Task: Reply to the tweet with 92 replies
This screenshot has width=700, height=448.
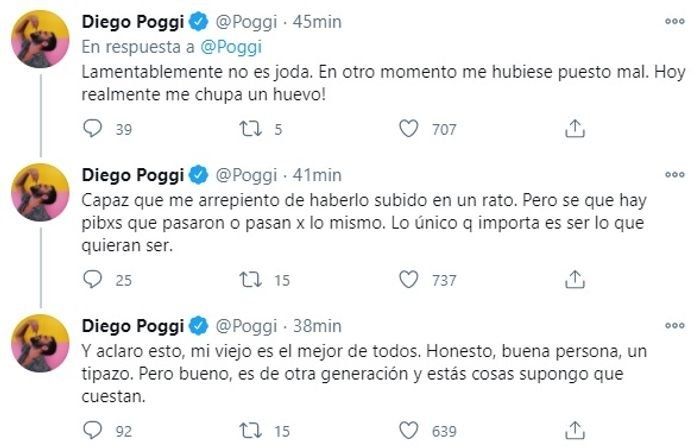Action: pyautogui.click(x=92, y=431)
